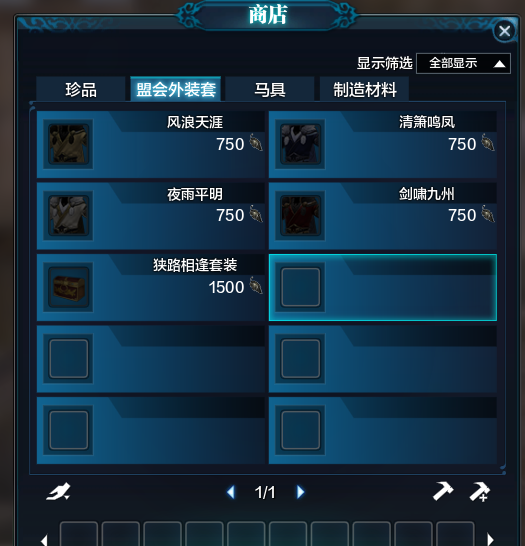525x546 pixels.
Task: Click the sell item hand icon
Action: (58, 492)
